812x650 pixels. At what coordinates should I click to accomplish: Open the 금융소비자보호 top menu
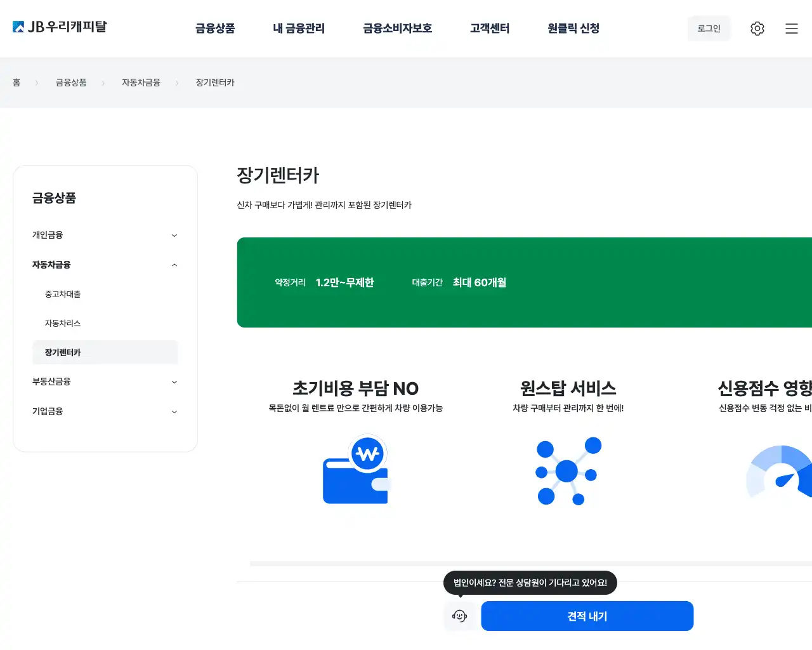397,29
